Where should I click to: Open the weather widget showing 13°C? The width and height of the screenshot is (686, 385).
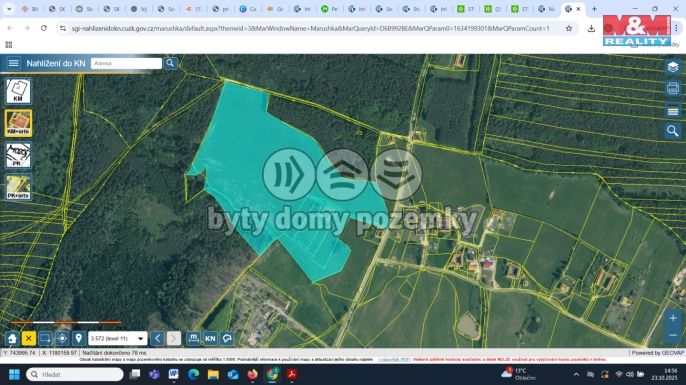[x=518, y=374]
